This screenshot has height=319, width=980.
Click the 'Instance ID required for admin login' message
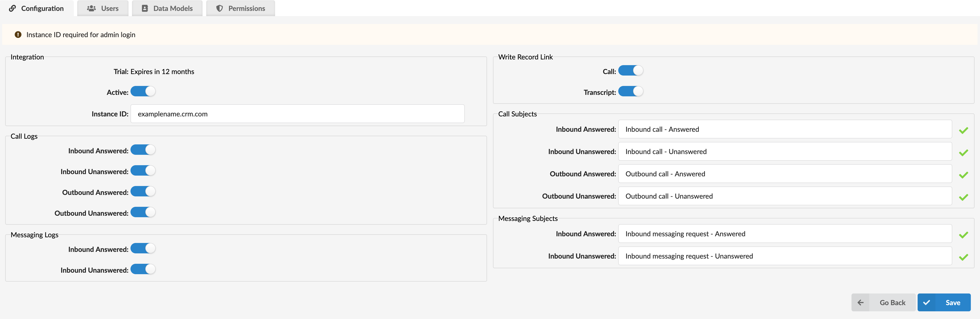pyautogui.click(x=81, y=35)
